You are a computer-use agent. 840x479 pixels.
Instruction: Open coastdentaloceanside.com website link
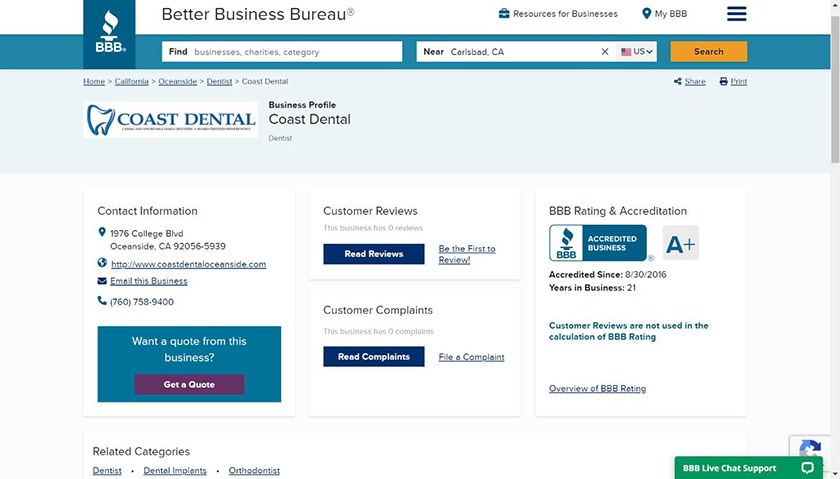(x=189, y=264)
